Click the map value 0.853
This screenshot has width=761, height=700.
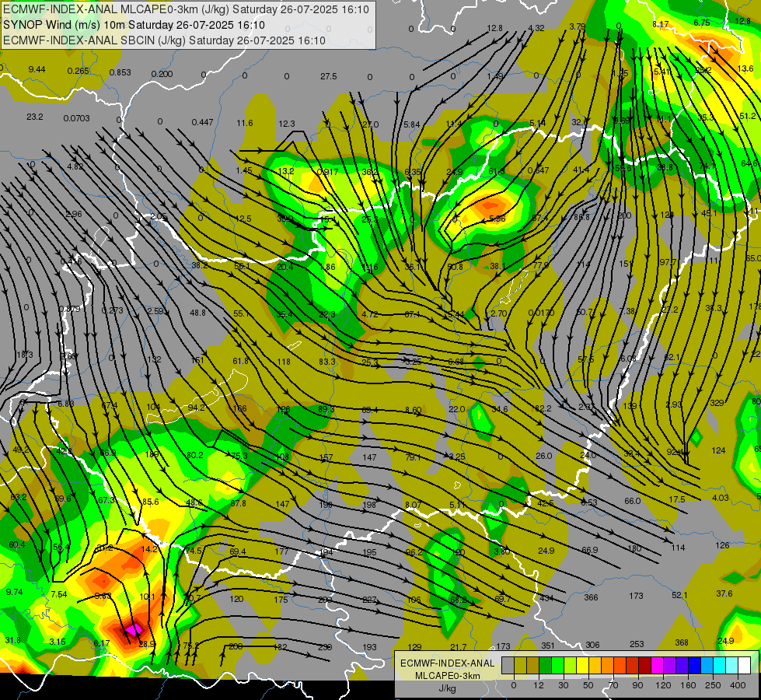pyautogui.click(x=120, y=72)
